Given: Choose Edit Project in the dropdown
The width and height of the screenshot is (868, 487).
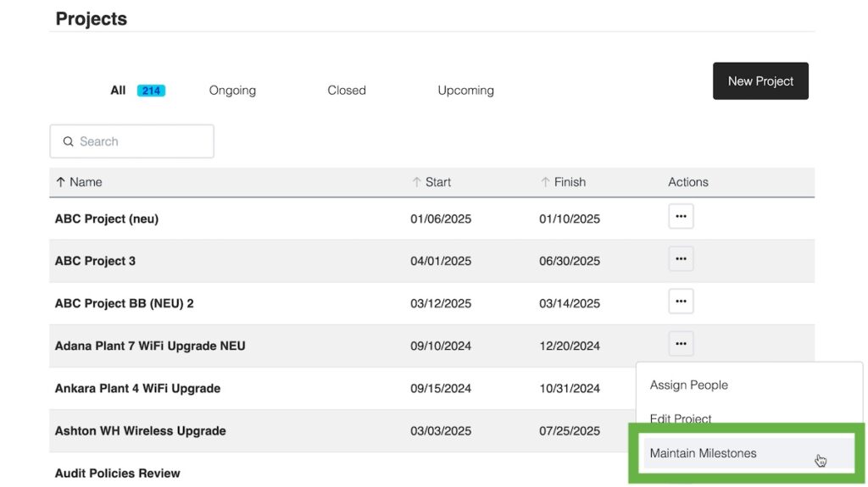Looking at the screenshot, I should point(681,418).
